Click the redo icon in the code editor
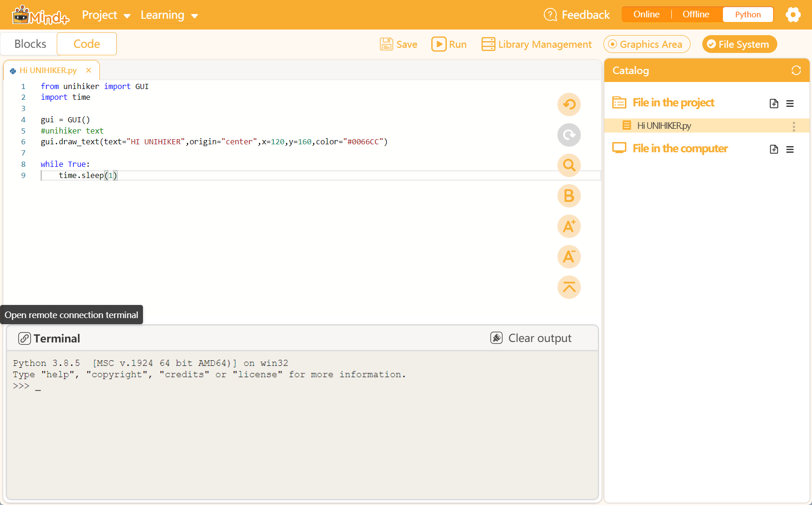 coord(569,135)
